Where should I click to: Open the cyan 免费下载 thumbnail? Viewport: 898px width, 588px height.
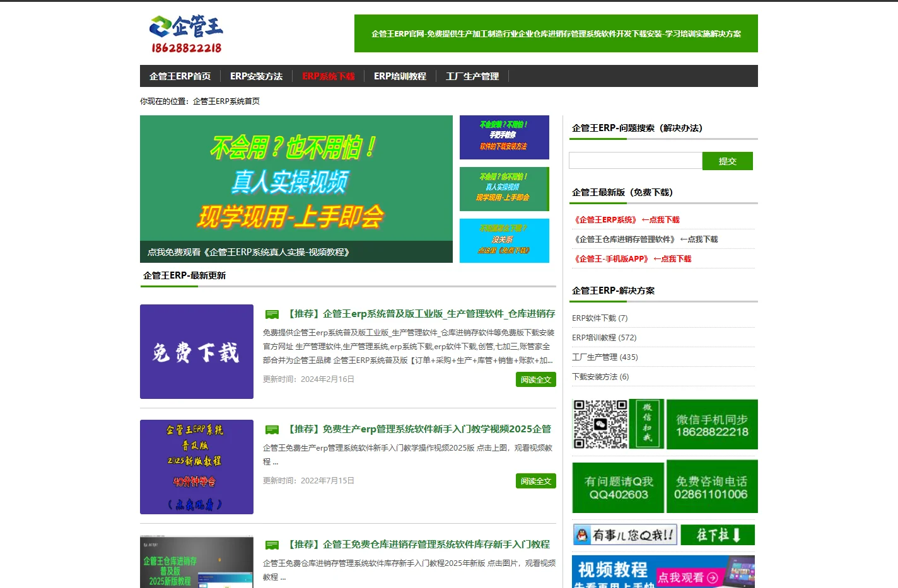[x=504, y=241]
